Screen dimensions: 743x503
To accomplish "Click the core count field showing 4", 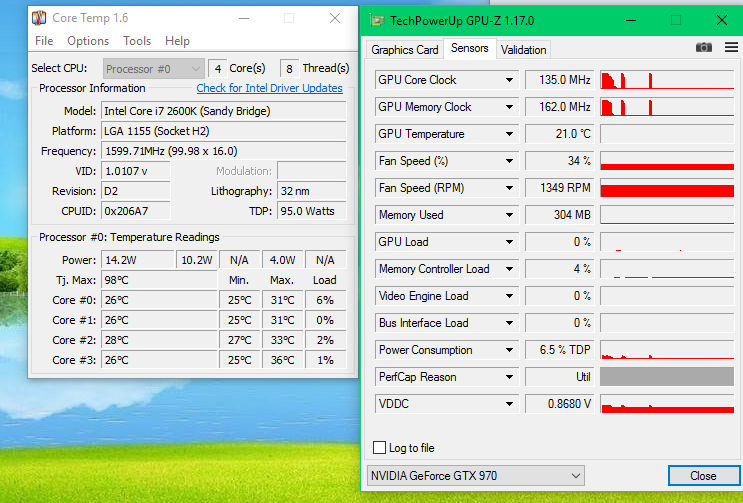I will click(217, 69).
